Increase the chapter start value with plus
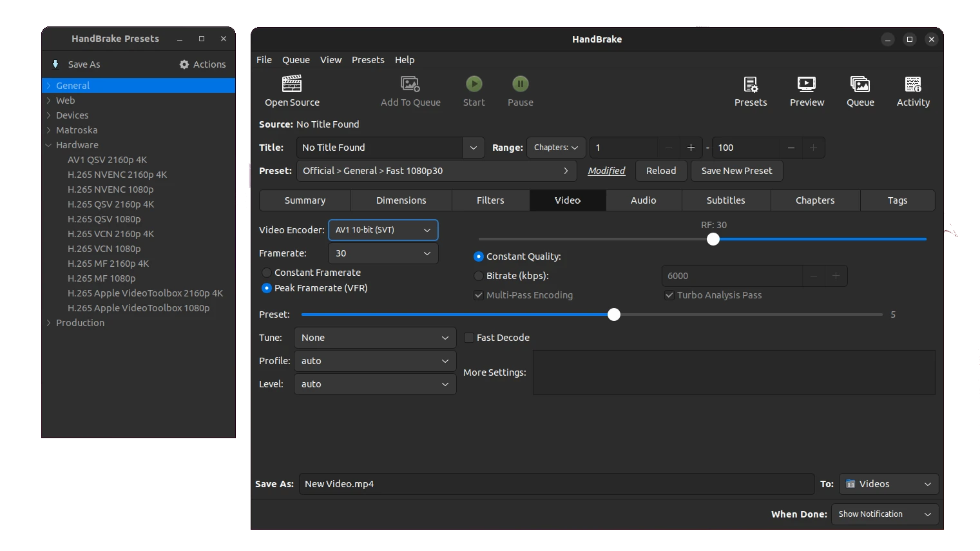The width and height of the screenshot is (980, 551). click(x=691, y=148)
